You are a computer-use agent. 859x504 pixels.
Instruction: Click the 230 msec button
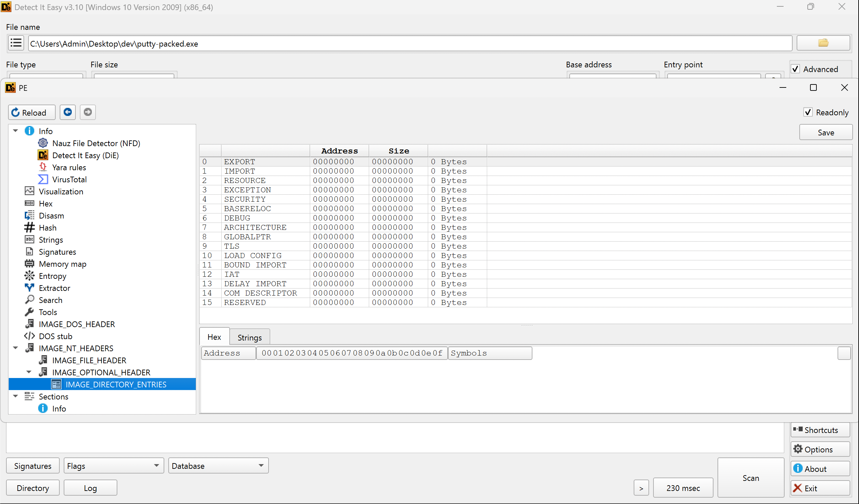(683, 488)
